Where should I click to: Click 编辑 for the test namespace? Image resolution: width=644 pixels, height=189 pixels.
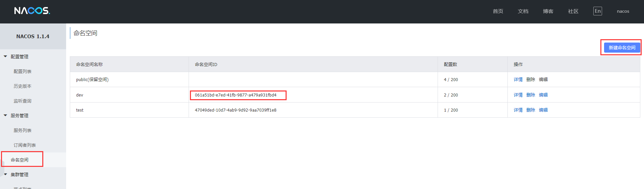(543, 110)
